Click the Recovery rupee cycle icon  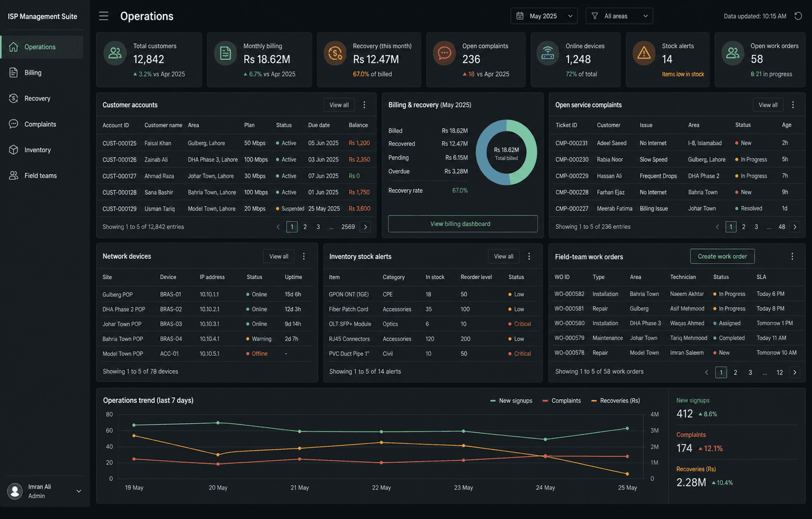335,54
